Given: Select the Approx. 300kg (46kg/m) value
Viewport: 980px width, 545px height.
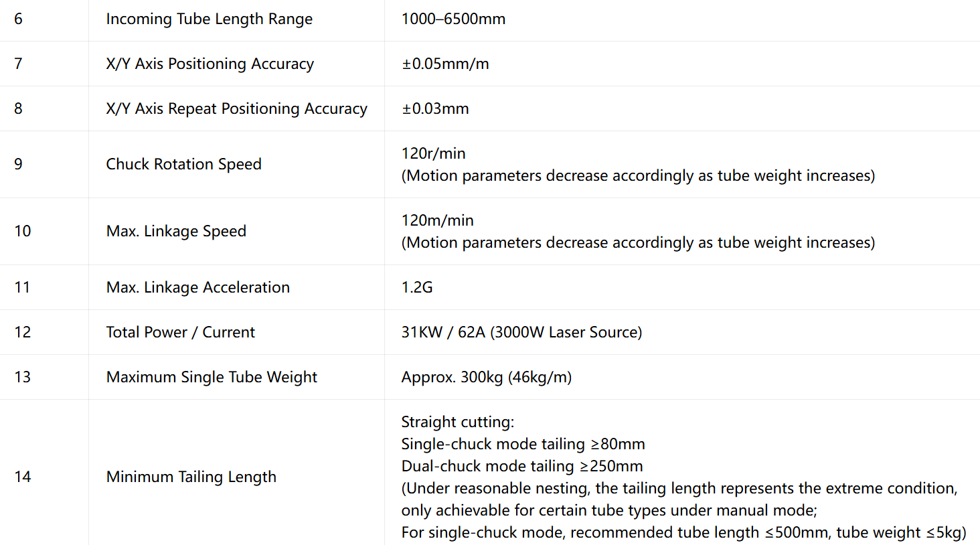Looking at the screenshot, I should (487, 377).
